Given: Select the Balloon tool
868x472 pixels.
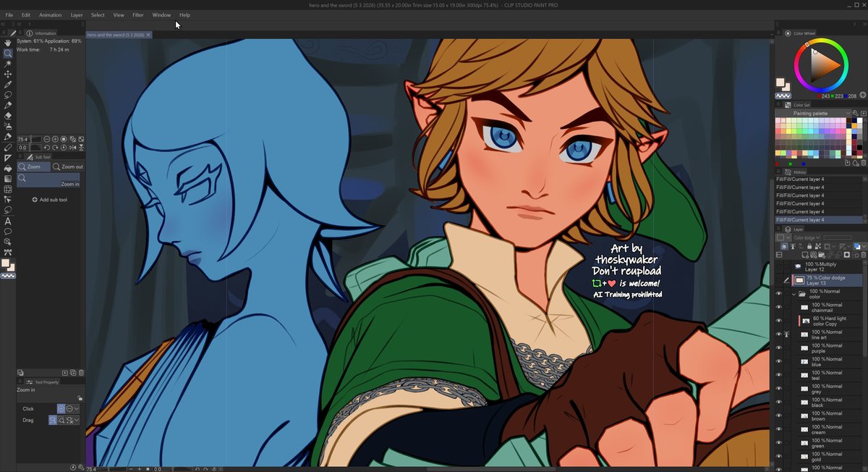Looking at the screenshot, I should click(x=8, y=231).
